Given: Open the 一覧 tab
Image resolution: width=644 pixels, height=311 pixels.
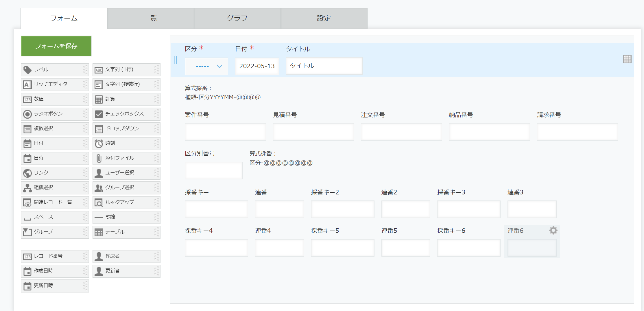Looking at the screenshot, I should (150, 18).
